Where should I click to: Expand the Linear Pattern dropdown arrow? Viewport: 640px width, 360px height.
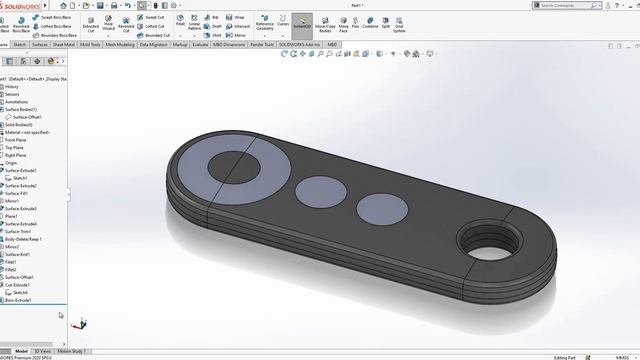pyautogui.click(x=194, y=36)
